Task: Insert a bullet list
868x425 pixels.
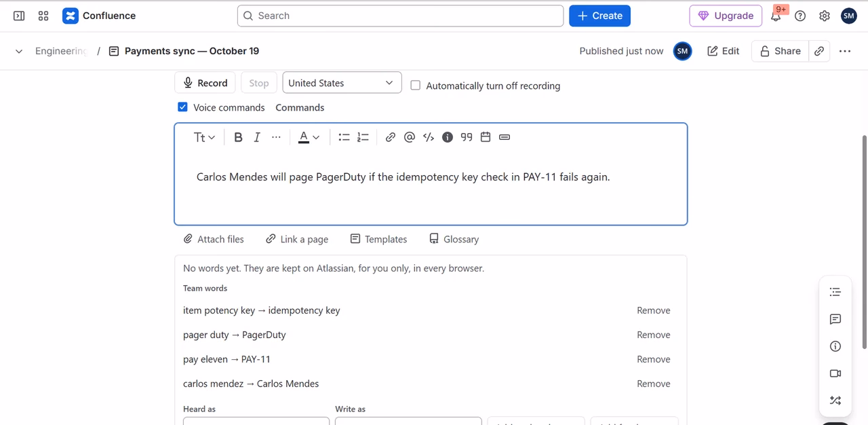Action: point(344,137)
